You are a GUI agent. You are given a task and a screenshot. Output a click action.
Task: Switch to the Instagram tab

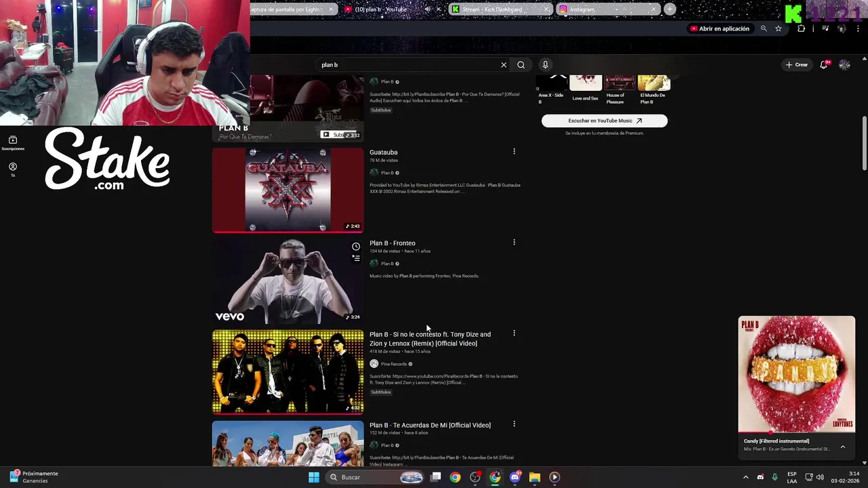[x=607, y=9]
